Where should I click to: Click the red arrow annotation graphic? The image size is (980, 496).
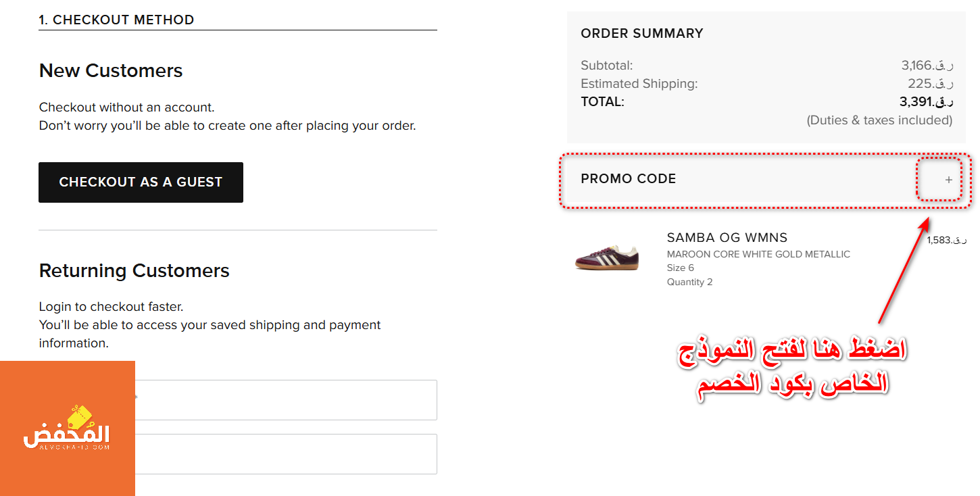(x=904, y=270)
